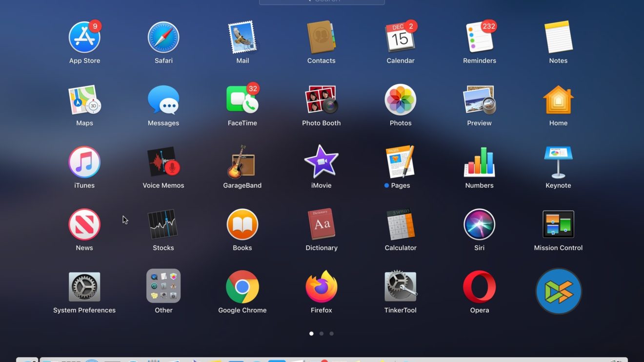Launch iTunes
This screenshot has height=362, width=644.
pos(84,162)
